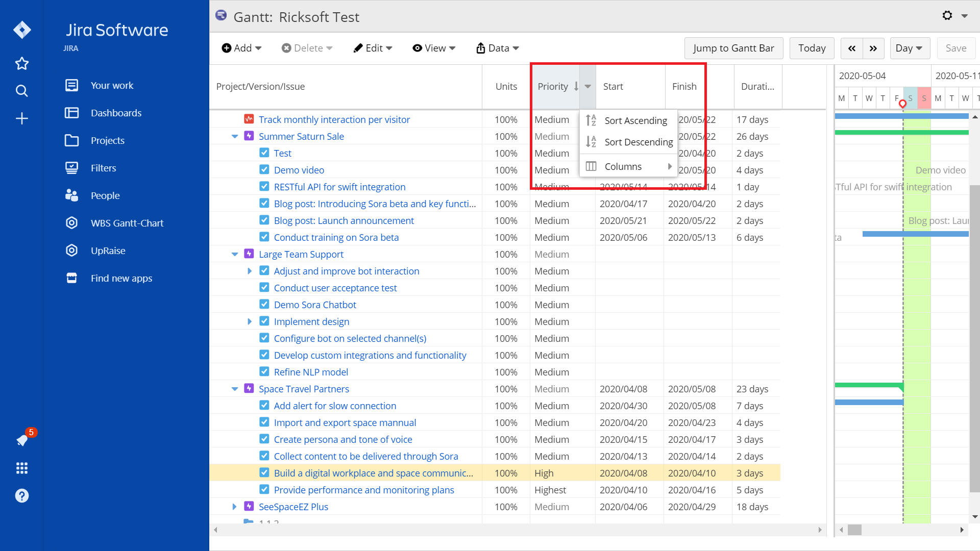This screenshot has height=551, width=980.
Task: Click the blue Gantt bar of Conduct training row
Action: pos(915,234)
